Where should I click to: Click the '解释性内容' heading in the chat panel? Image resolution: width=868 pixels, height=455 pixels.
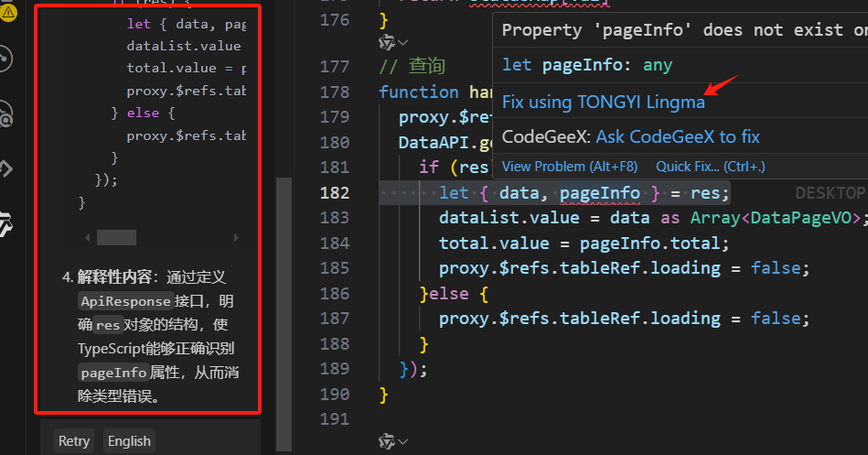pyautogui.click(x=114, y=276)
